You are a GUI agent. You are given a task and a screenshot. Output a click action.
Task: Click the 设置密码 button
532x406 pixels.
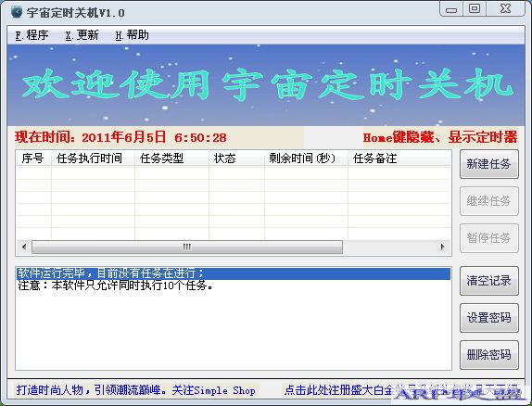[x=489, y=318]
